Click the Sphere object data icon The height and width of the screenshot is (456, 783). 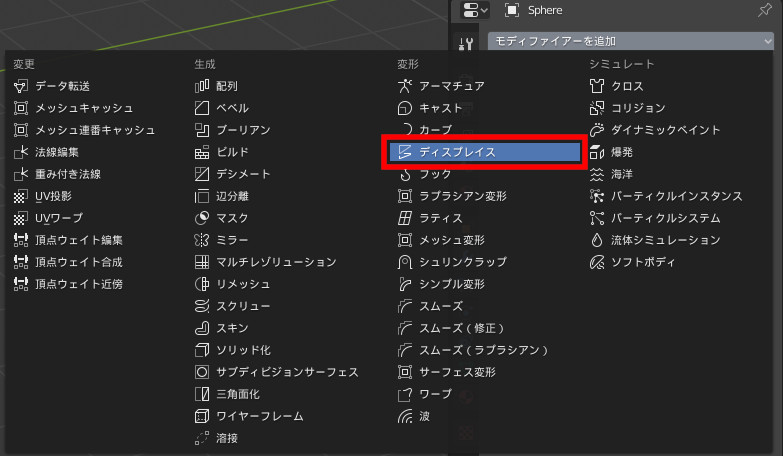[512, 10]
